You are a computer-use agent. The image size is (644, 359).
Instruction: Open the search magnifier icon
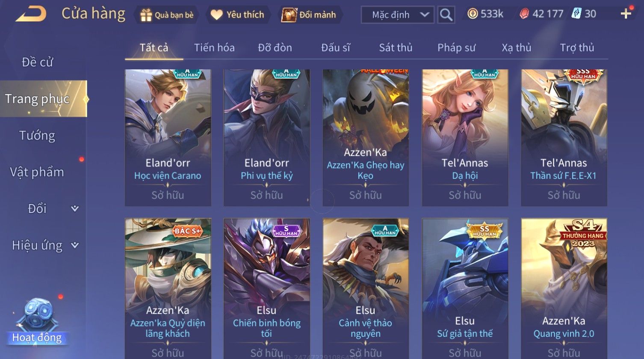446,15
